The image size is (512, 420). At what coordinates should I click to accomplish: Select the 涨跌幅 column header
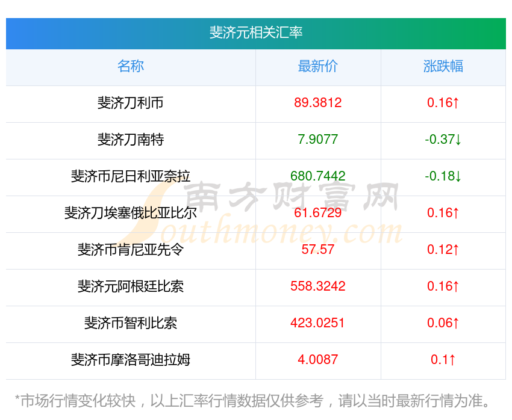[443, 66]
